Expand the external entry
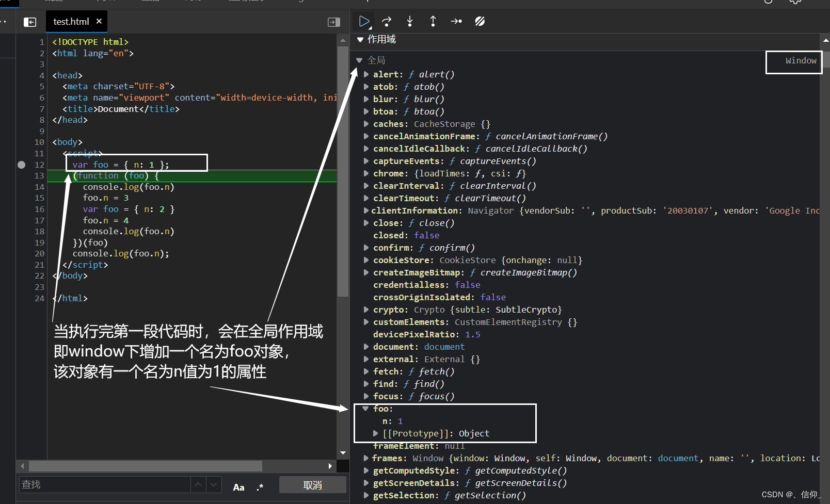The width and height of the screenshot is (830, 504). [366, 359]
